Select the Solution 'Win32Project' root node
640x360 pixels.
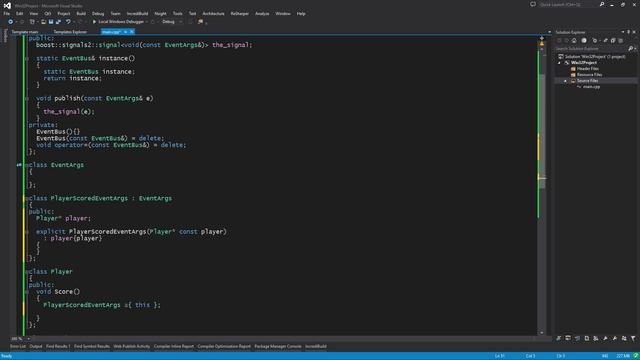click(595, 57)
